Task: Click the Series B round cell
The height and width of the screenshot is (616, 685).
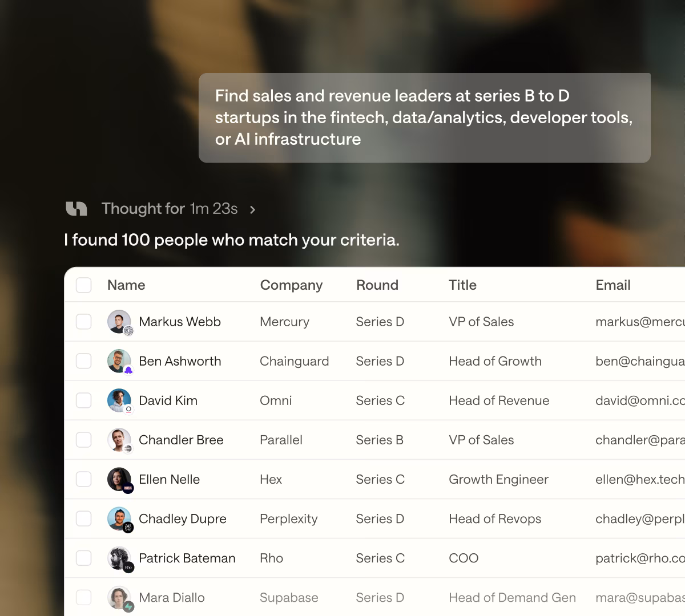Action: 380,440
